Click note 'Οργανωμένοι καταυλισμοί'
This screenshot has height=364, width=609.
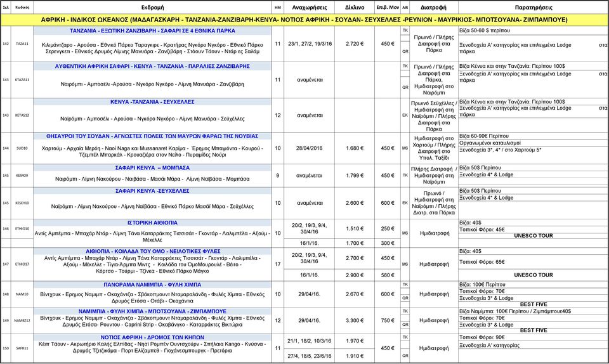(x=490, y=143)
